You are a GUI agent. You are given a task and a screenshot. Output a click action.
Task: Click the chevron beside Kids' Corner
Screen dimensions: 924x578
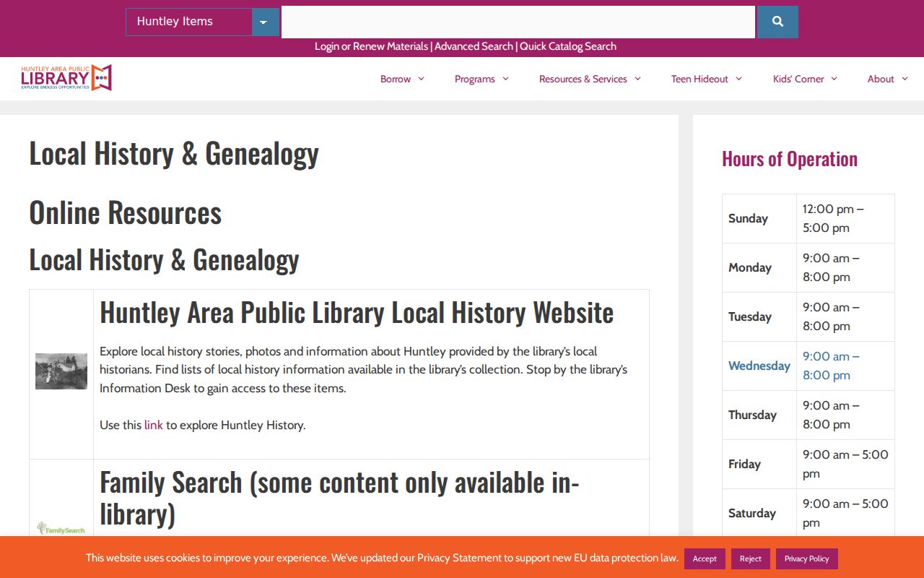pos(834,79)
